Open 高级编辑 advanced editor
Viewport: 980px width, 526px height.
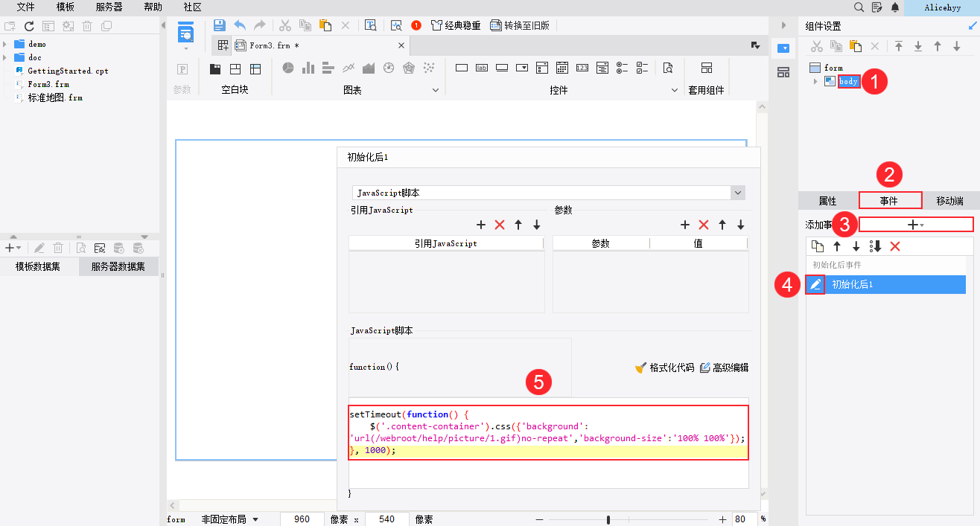(724, 368)
